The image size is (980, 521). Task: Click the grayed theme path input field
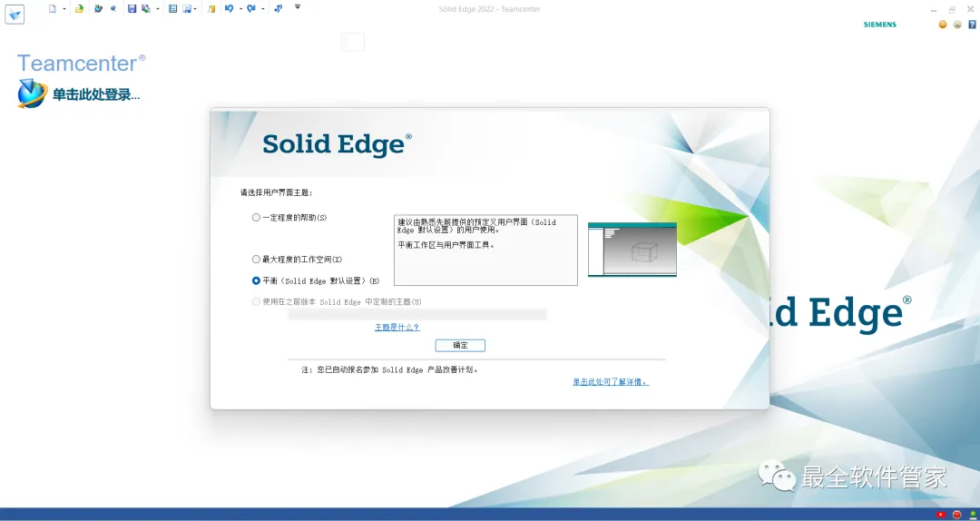[x=417, y=314]
